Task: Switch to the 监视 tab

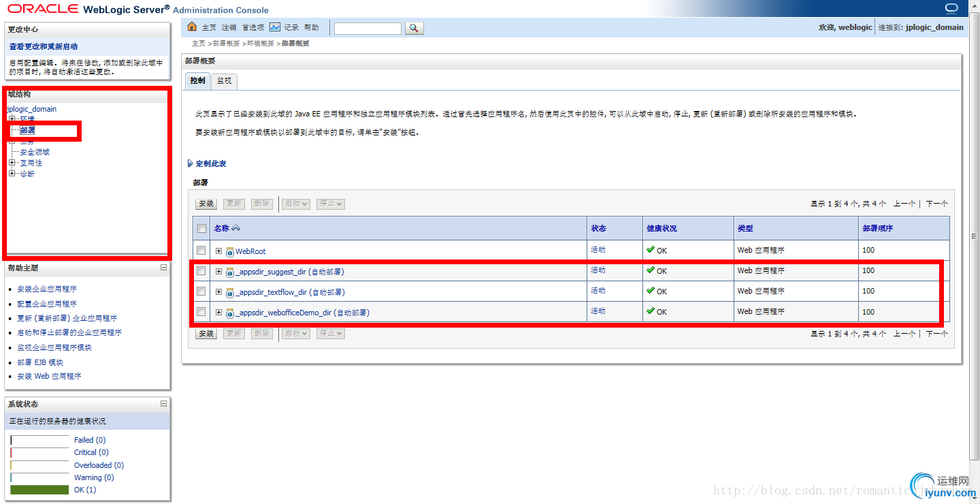Action: point(224,81)
